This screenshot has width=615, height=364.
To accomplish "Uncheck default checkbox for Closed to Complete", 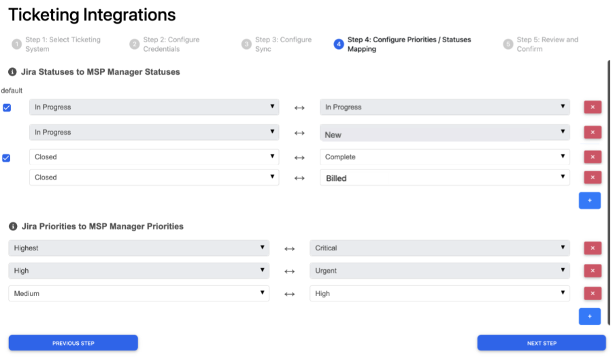I will click(7, 158).
